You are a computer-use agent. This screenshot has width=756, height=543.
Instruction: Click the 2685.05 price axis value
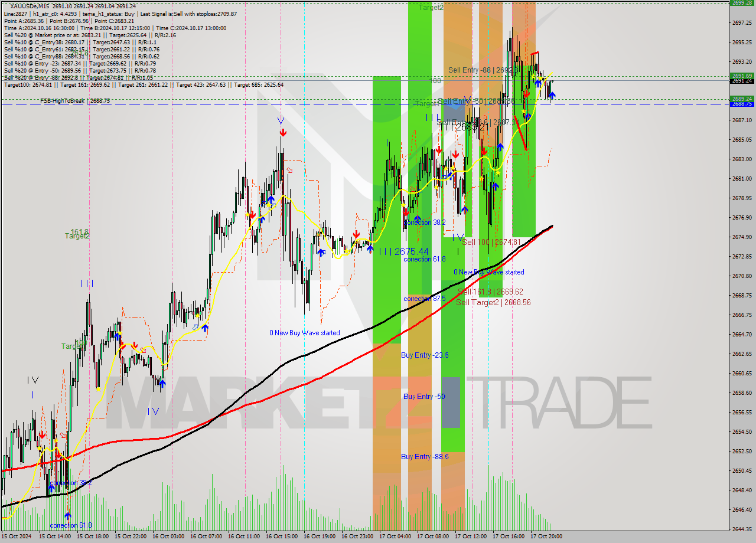point(742,139)
